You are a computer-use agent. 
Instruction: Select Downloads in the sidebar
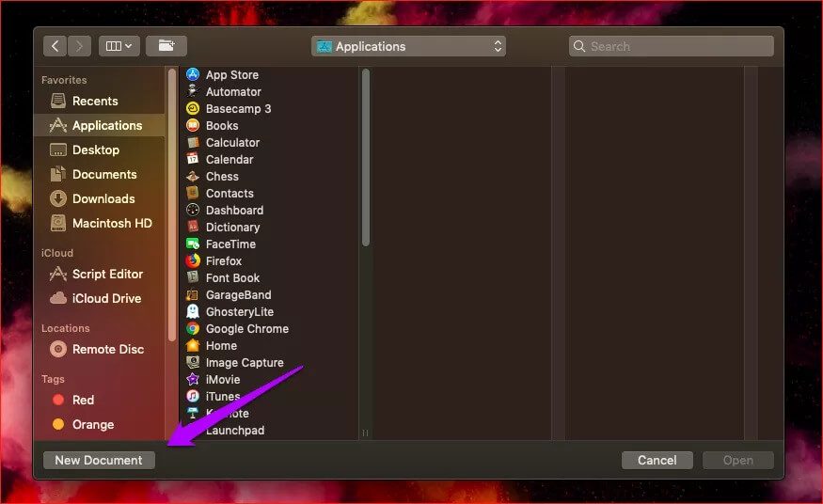point(100,198)
